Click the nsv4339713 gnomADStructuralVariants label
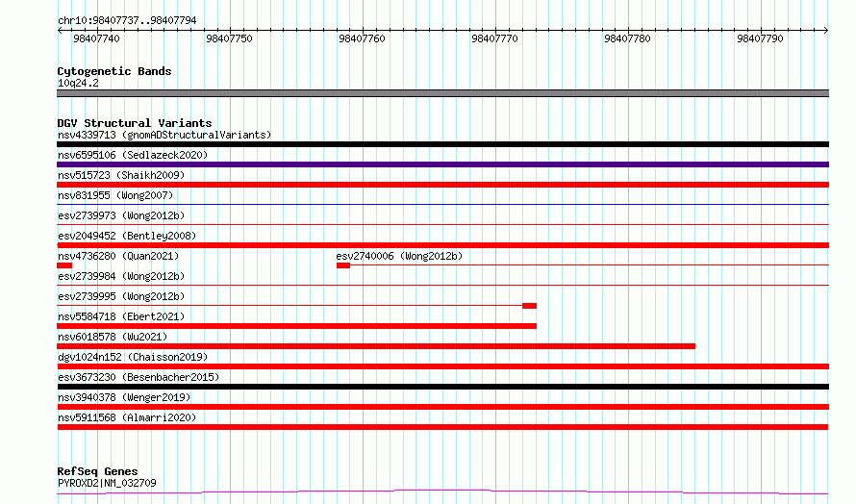The height and width of the screenshot is (504, 856). pyautogui.click(x=164, y=135)
